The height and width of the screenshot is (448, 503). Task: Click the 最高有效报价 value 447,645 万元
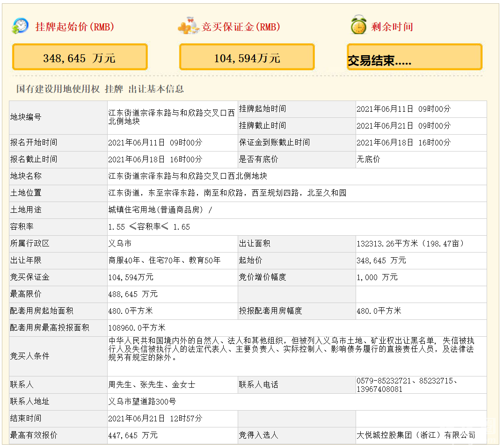133,435
